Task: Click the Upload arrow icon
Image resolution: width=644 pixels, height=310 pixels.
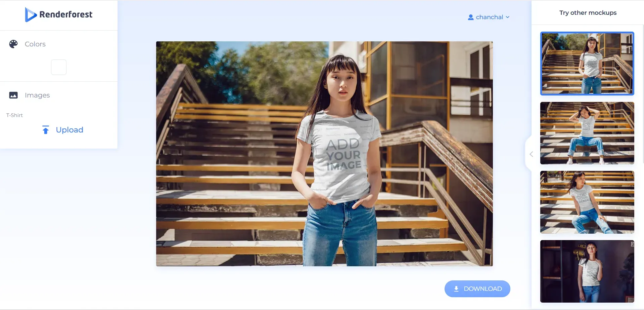Action: pos(46,130)
